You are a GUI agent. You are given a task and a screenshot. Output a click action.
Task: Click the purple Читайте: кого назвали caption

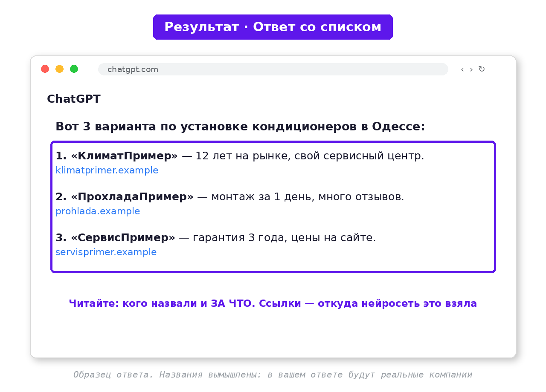click(x=273, y=304)
